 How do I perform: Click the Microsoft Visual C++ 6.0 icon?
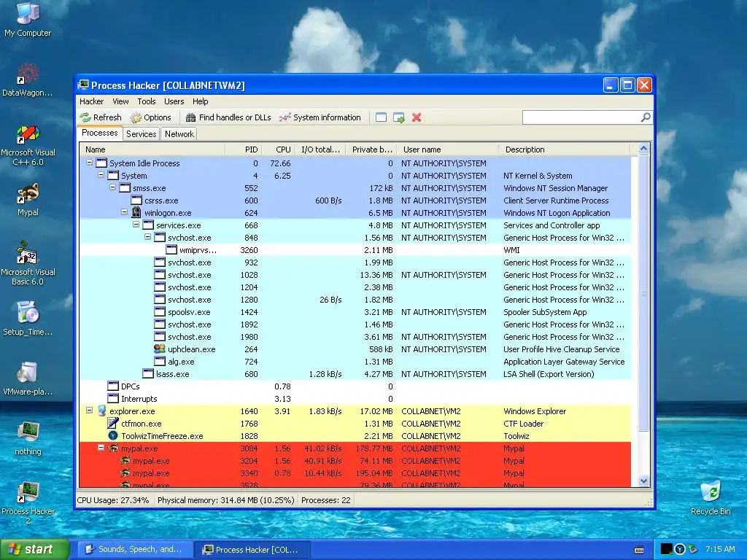(x=28, y=145)
